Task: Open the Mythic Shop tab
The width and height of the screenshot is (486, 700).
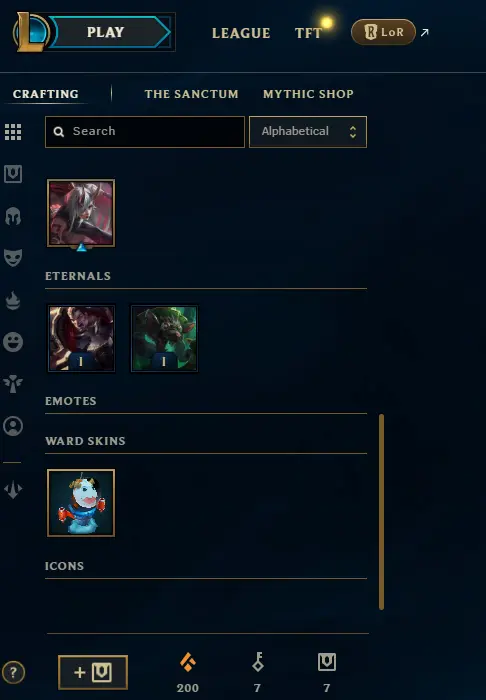Action: tap(308, 94)
